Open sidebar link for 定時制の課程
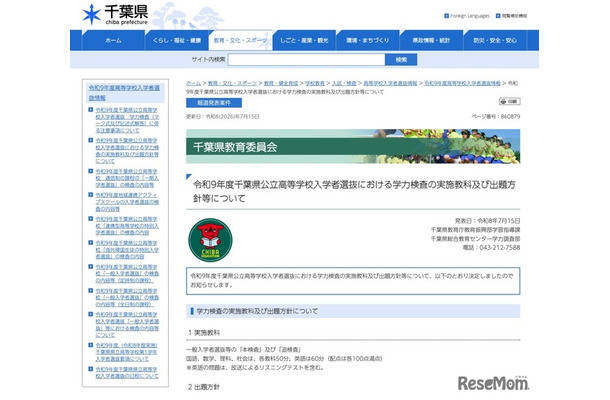The height and width of the screenshot is (400, 610). coord(127,274)
